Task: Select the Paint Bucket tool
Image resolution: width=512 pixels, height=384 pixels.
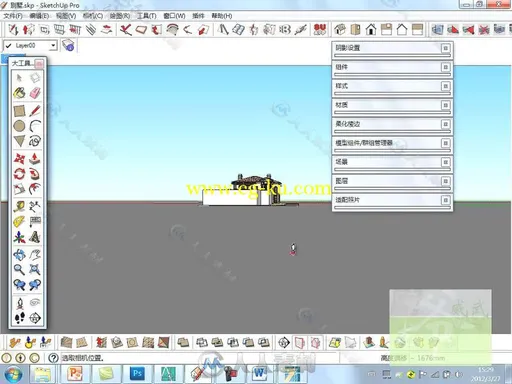Action: pos(19,93)
